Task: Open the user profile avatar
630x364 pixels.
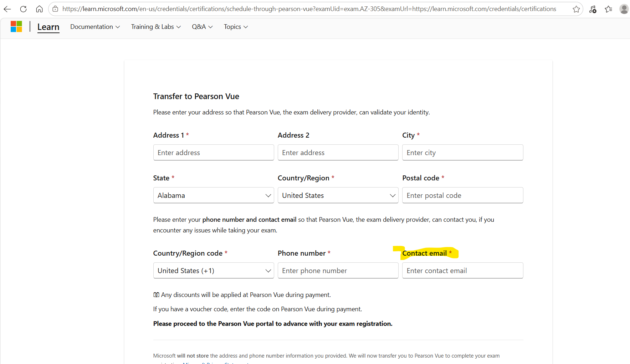Action: click(624, 9)
